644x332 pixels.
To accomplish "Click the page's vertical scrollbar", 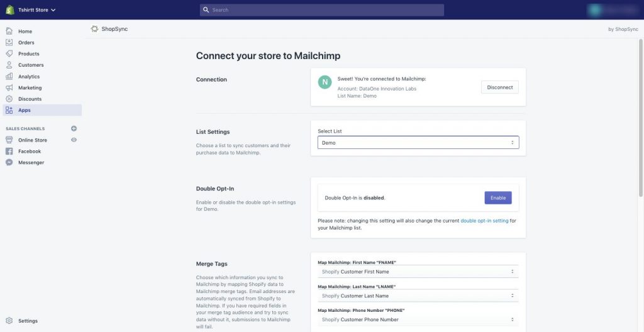I will click(x=641, y=118).
